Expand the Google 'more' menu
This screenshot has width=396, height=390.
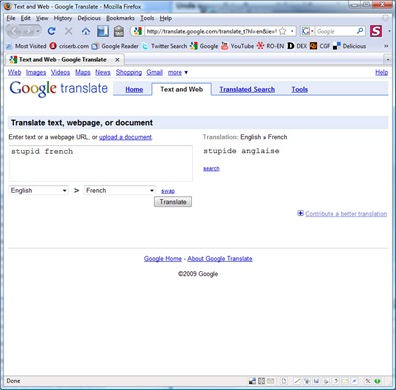pyautogui.click(x=178, y=72)
